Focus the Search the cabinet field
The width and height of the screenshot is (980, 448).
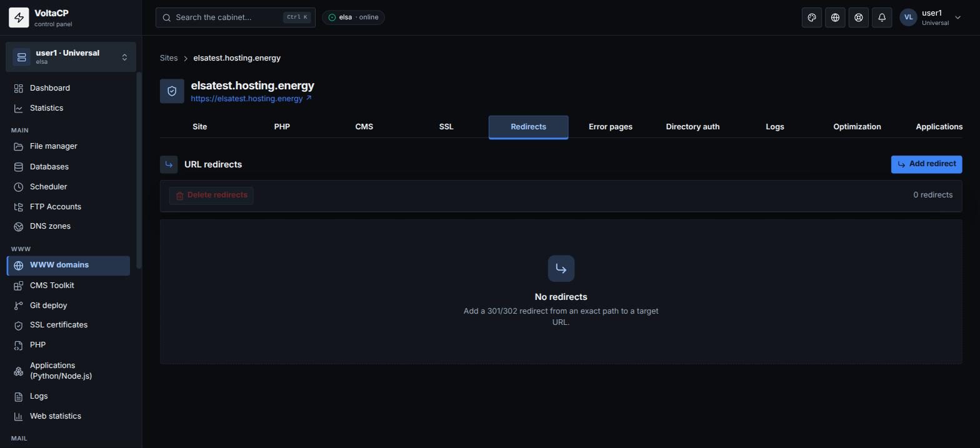[x=236, y=17]
